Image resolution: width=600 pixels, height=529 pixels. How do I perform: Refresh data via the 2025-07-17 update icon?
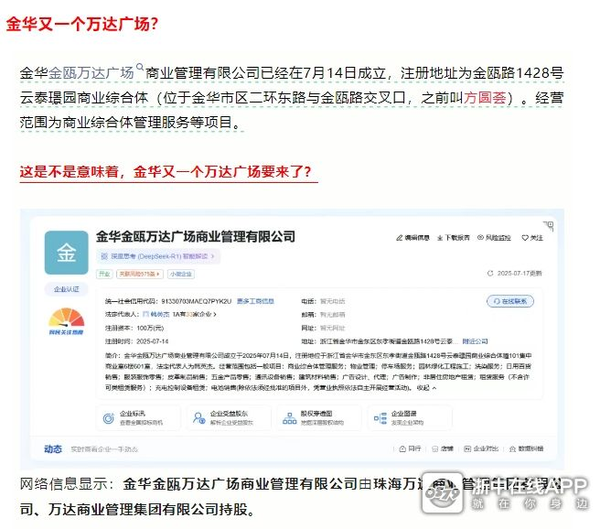(x=490, y=273)
